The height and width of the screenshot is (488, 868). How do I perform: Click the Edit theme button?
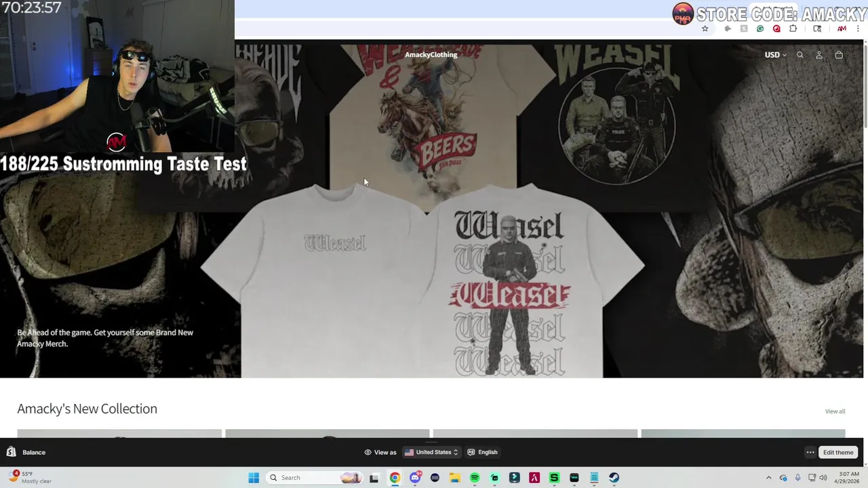(x=838, y=453)
